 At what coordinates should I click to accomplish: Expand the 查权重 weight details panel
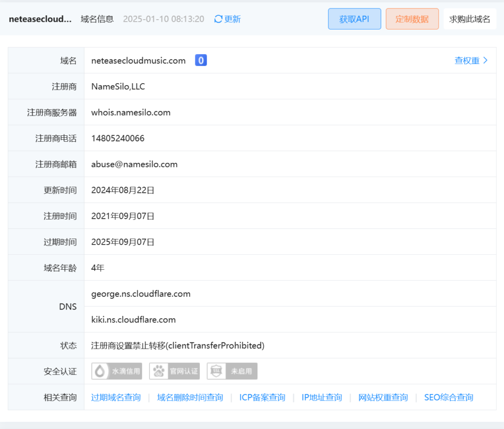pyautogui.click(x=467, y=60)
